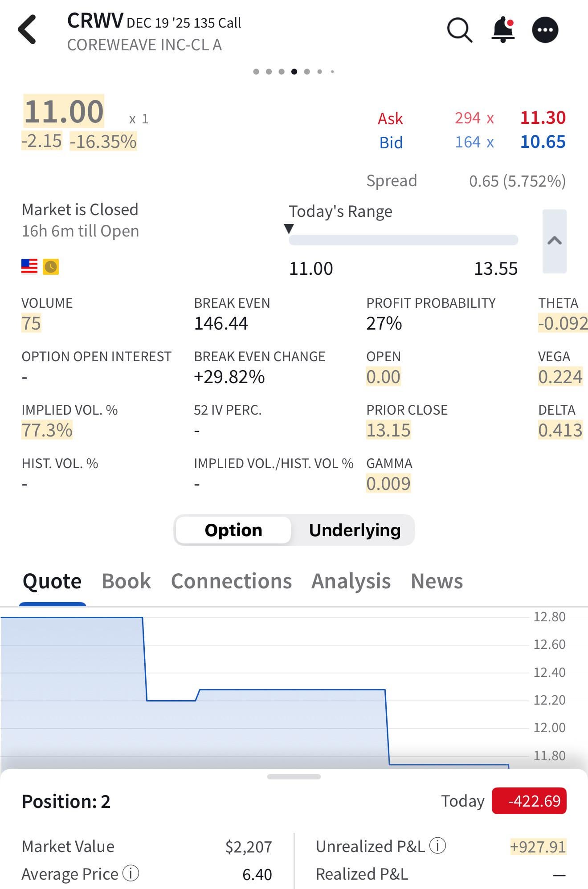Image resolution: width=588 pixels, height=889 pixels.
Task: Tap the active page indicator dot
Action: pos(294,71)
